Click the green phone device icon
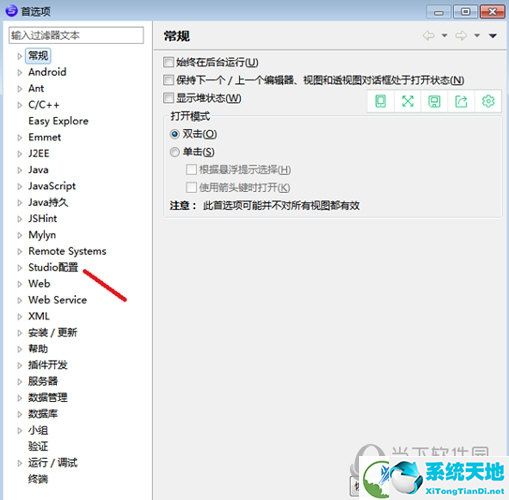Viewport: 509px width, 500px height. 380,101
